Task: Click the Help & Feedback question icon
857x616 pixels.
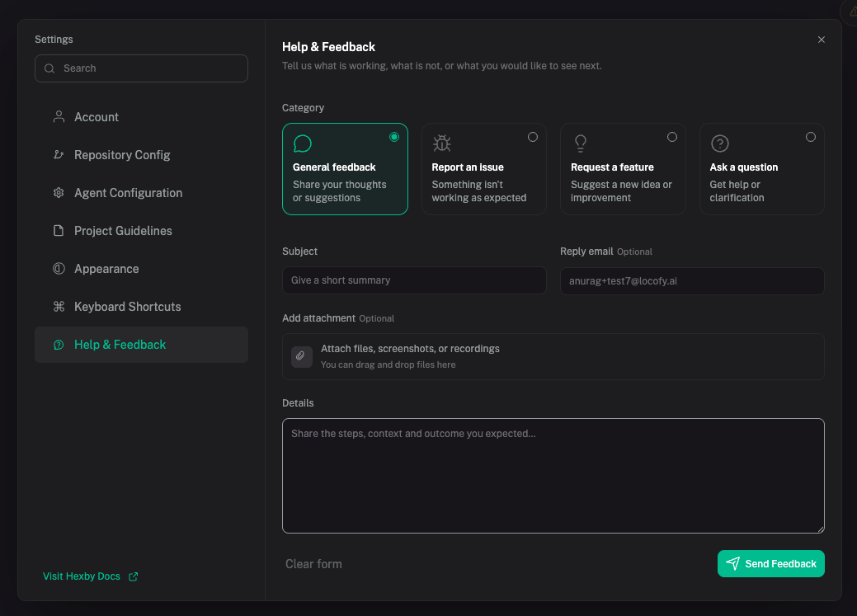Action: (59, 345)
